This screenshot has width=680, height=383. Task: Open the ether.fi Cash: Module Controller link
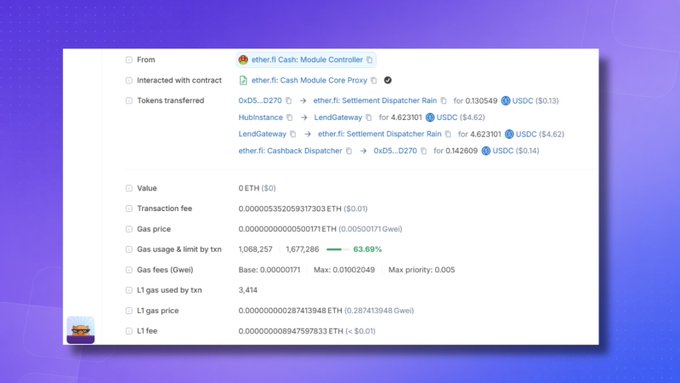[x=307, y=60]
